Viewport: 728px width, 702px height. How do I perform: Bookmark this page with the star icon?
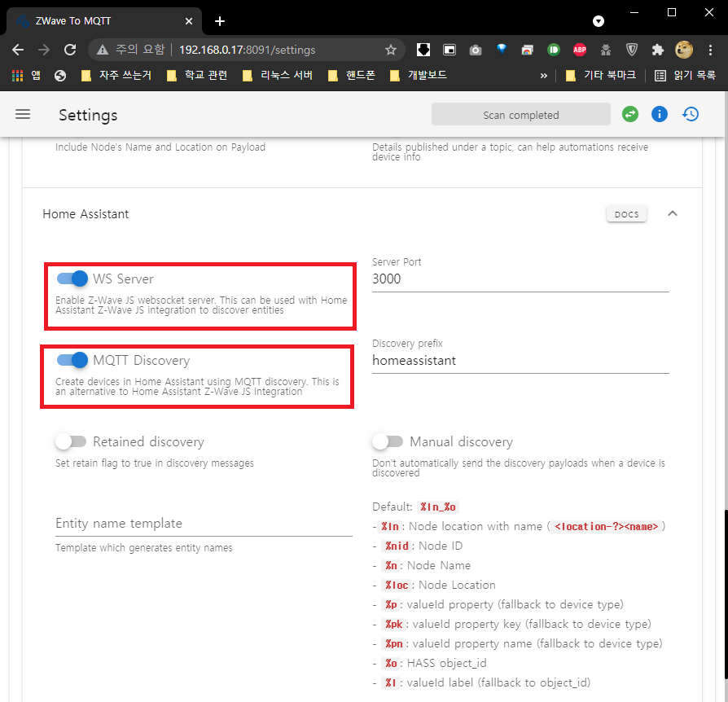click(x=391, y=50)
